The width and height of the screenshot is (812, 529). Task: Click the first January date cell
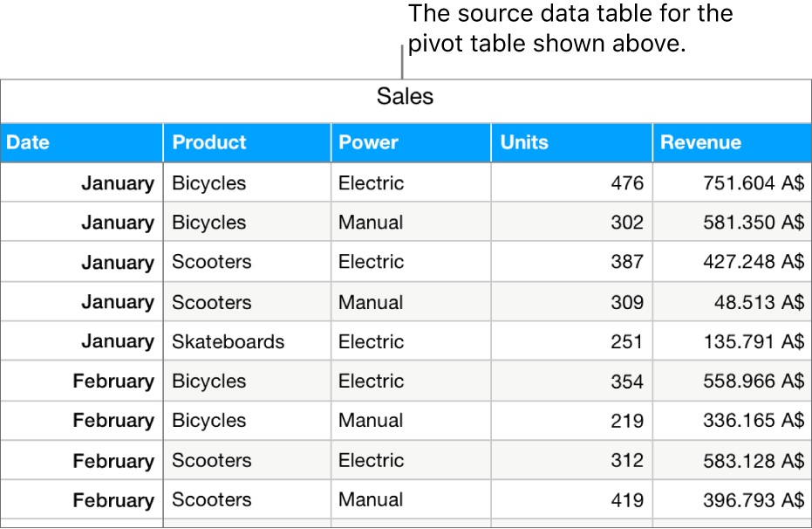117,183
